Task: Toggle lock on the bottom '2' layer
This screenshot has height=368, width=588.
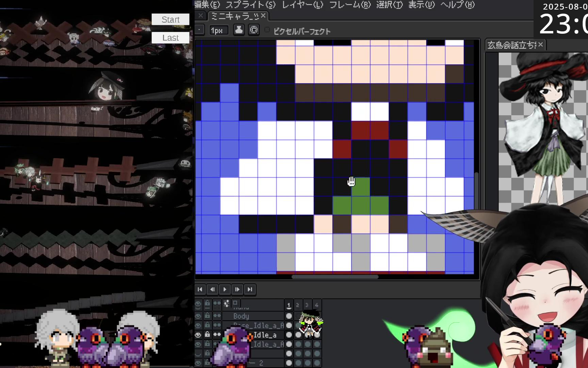Action: (207, 363)
